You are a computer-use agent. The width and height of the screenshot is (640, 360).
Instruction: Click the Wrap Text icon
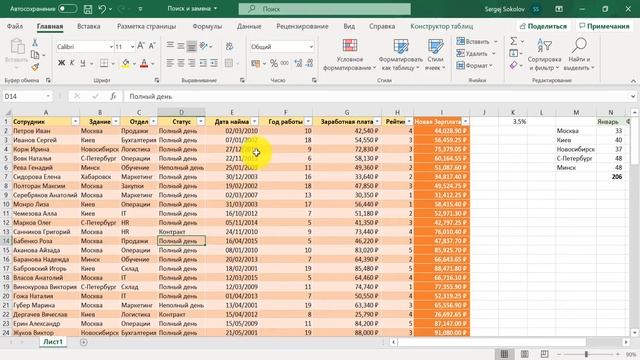pyautogui.click(x=229, y=47)
